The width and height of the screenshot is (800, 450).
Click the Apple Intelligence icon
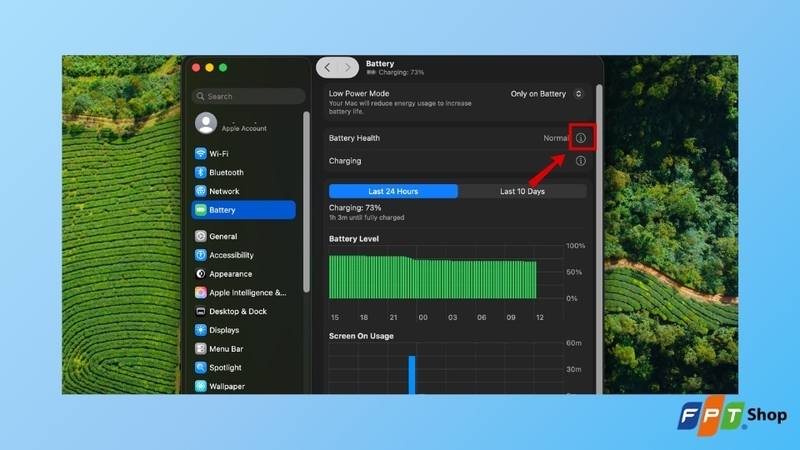tap(201, 292)
